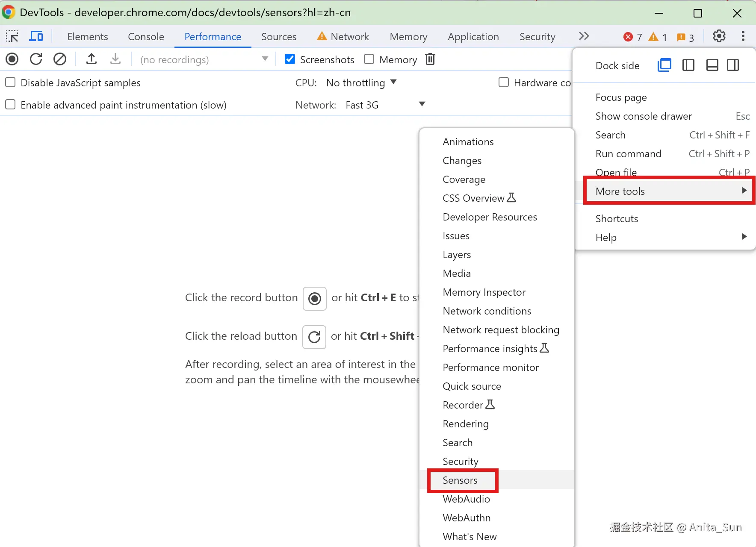Open the Network throttling Fast 3G dropdown

(385, 105)
